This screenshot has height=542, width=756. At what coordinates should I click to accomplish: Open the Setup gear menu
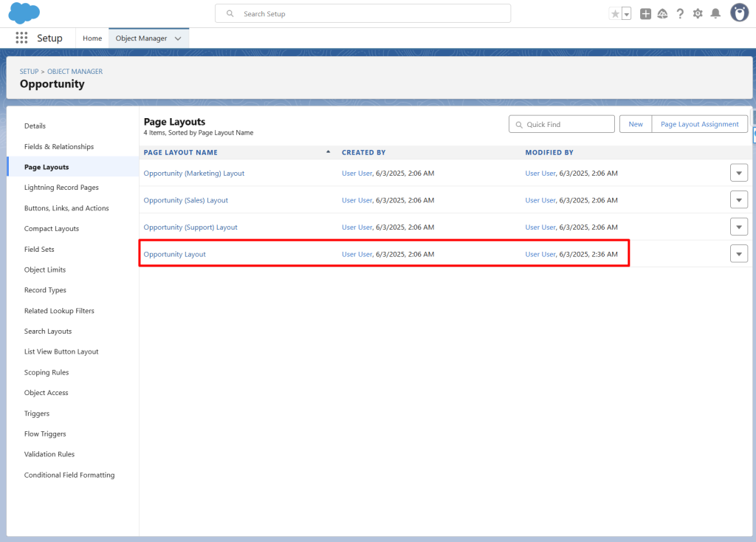(x=698, y=14)
